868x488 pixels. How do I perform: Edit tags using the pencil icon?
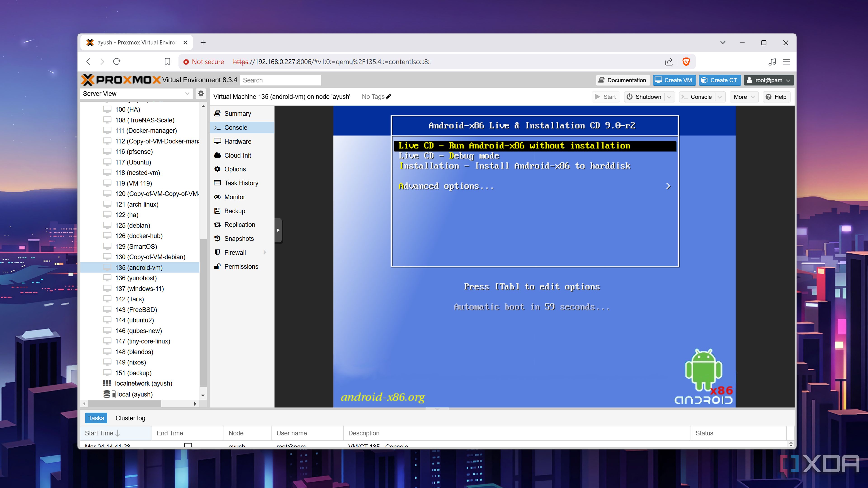pyautogui.click(x=389, y=97)
